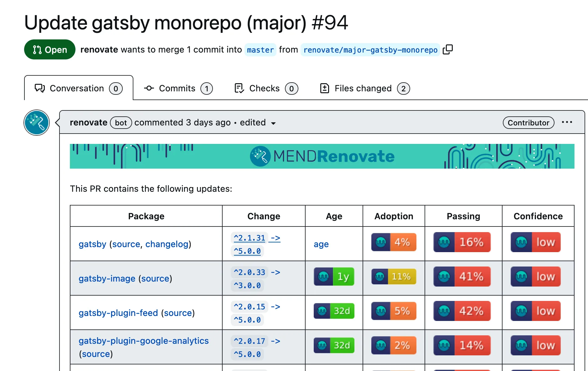This screenshot has height=371, width=588.
Task: Copy the source branch name
Action: click(448, 49)
